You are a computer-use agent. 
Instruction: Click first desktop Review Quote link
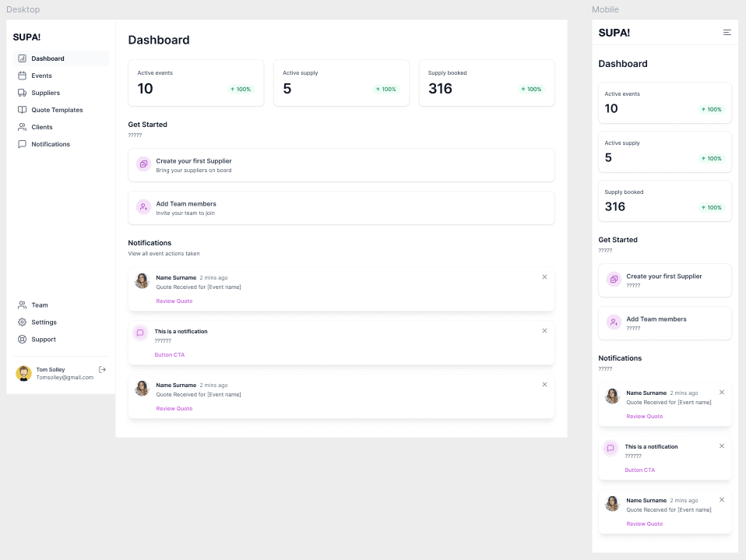click(174, 301)
